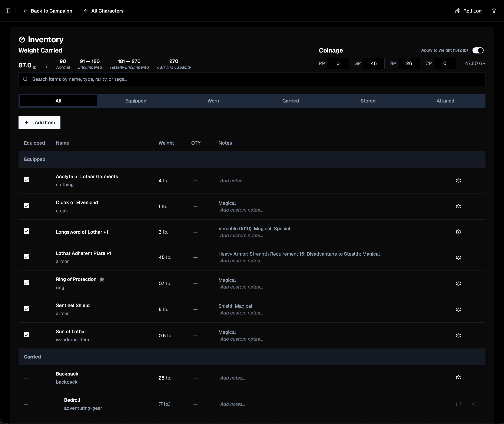
Task: Edit the GP coin amount field
Action: click(x=374, y=63)
